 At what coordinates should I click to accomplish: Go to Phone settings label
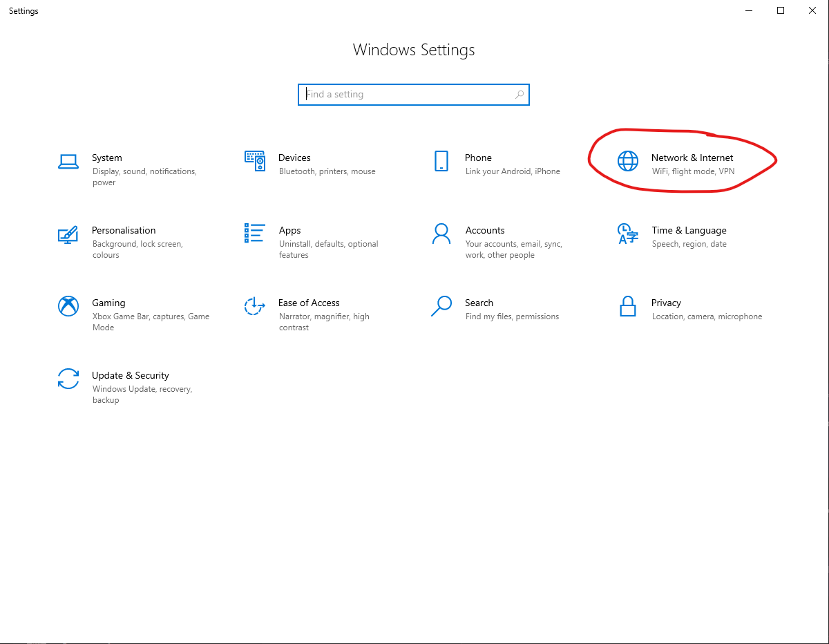[x=478, y=158]
